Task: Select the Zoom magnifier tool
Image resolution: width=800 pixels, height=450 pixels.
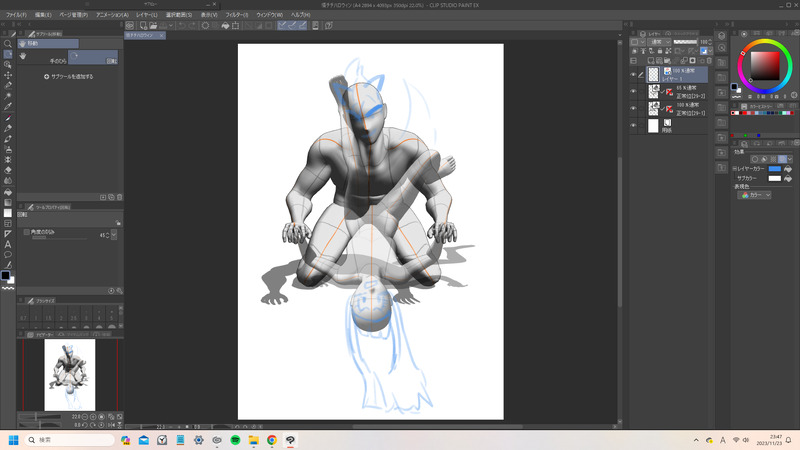Action: point(8,44)
